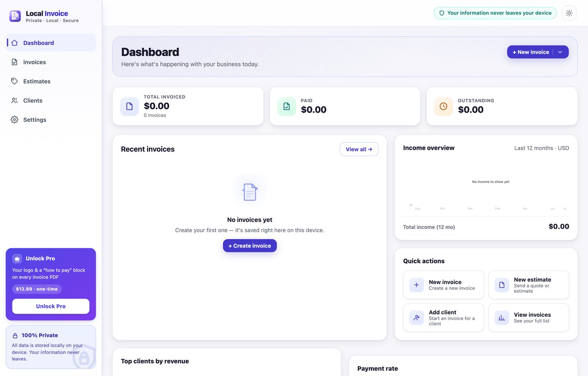Click the Total Invoiced $0.00 amount
Image resolution: width=588 pixels, height=376 pixels.
(157, 106)
